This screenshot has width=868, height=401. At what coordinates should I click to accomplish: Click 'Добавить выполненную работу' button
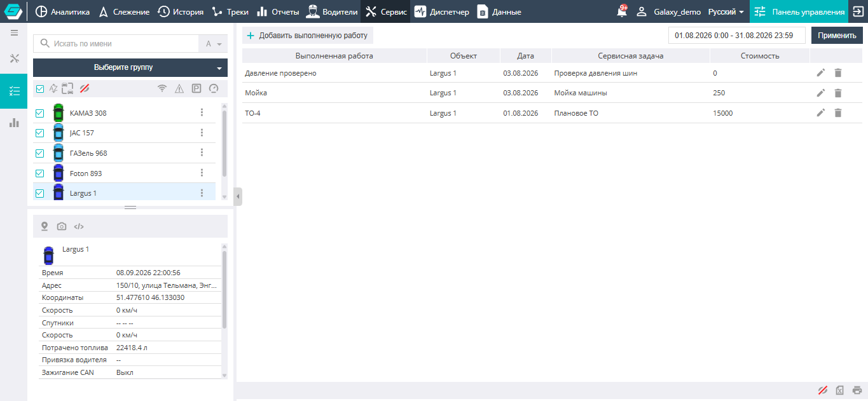point(308,36)
